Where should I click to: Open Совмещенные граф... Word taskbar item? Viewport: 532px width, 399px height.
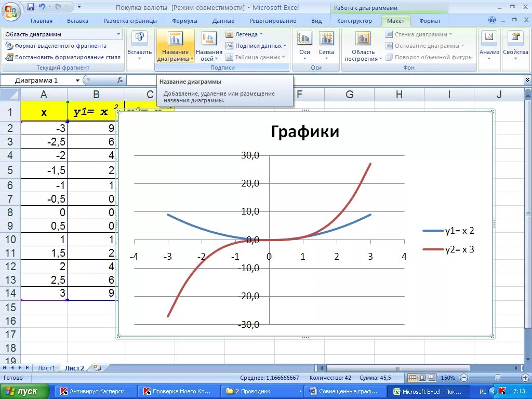[345, 392]
